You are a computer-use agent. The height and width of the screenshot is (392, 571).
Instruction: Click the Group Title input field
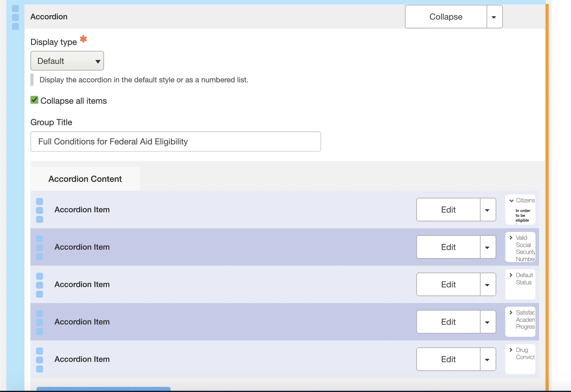(x=175, y=141)
